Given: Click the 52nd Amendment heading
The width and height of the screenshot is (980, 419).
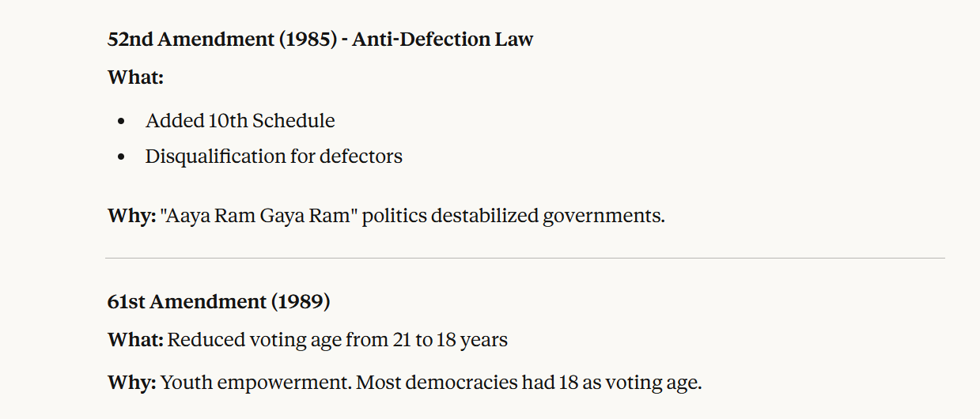Looking at the screenshot, I should point(190,40).
